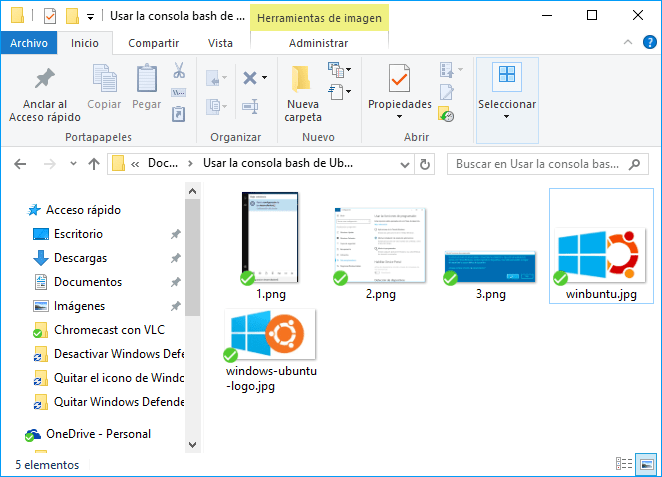Expand the Seleccionar dropdown arrow
This screenshot has height=477, width=662.
507,117
